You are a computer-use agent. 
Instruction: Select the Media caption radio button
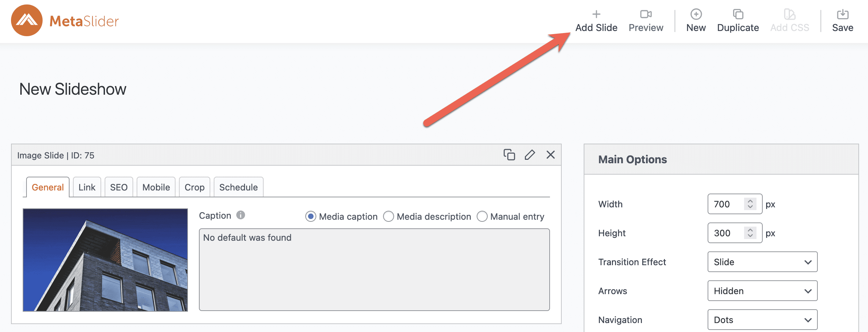pos(310,217)
